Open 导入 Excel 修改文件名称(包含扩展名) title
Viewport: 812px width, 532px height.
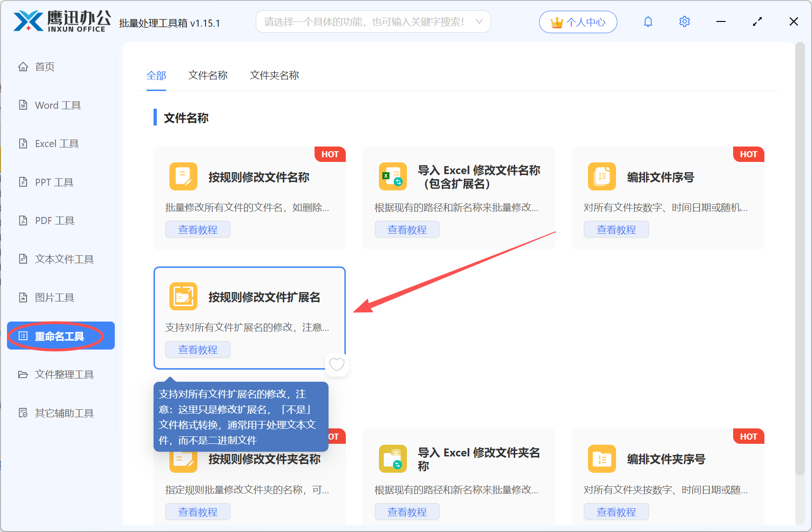(479, 177)
